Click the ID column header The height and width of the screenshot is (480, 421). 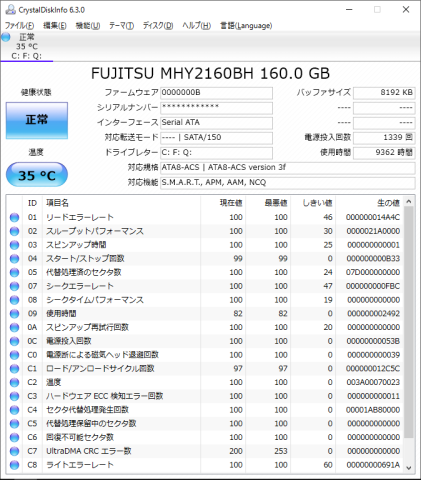pyautogui.click(x=32, y=203)
